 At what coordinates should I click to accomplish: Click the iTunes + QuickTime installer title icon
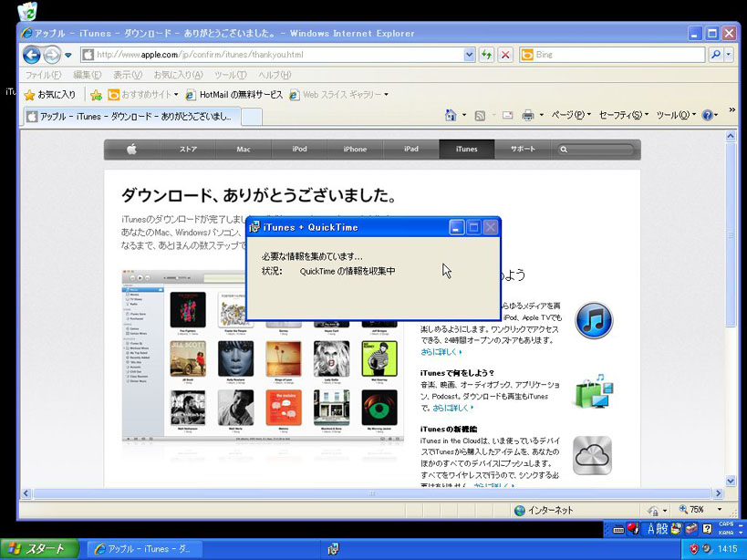(x=254, y=227)
